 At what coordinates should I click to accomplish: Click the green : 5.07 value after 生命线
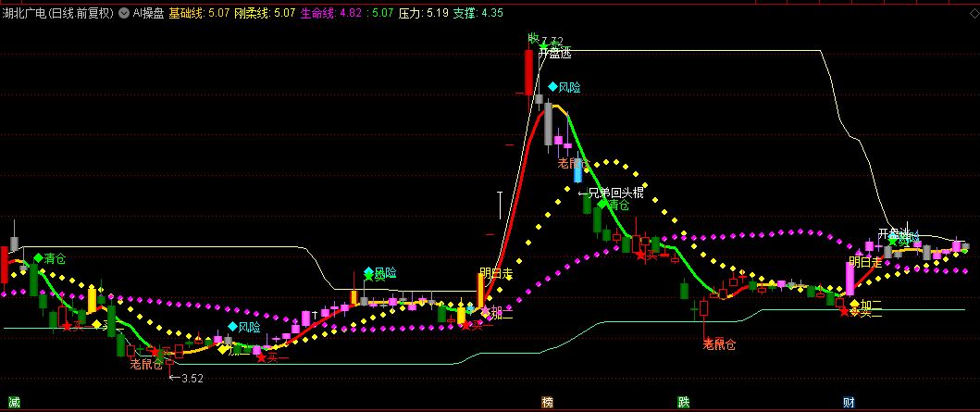click(x=379, y=13)
